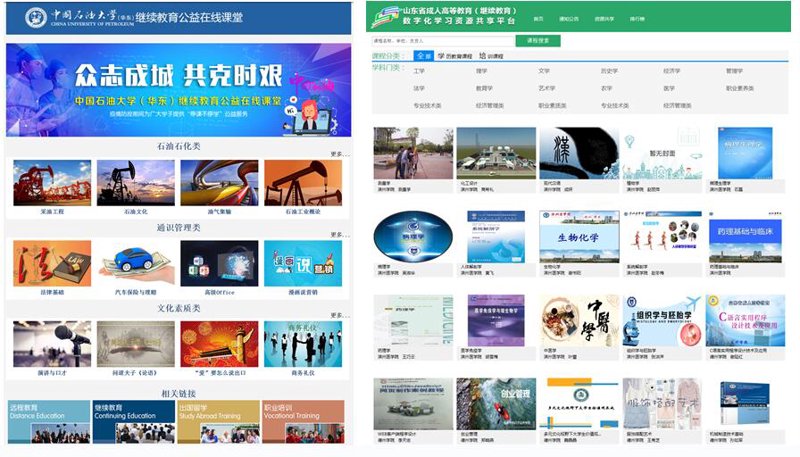The height and width of the screenshot is (457, 800).
Task: Filter by the 文学 subject
Action: (544, 71)
